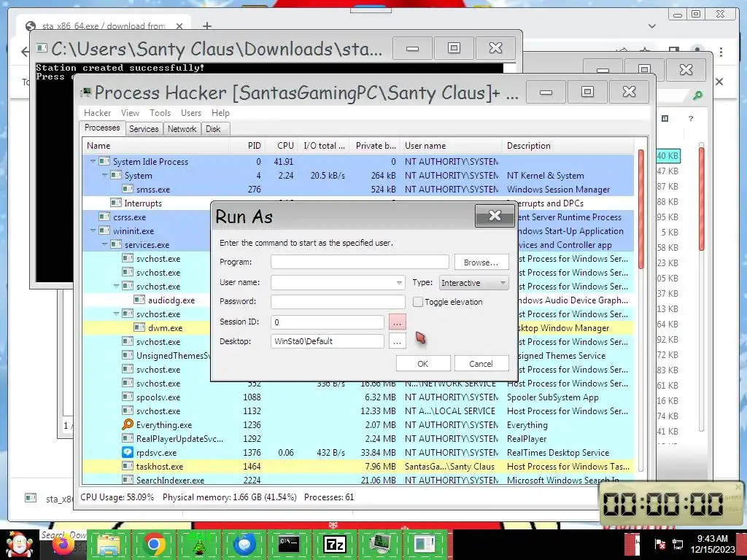Click the Chrome back arrow
The height and width of the screenshot is (560, 747).
tap(25, 52)
